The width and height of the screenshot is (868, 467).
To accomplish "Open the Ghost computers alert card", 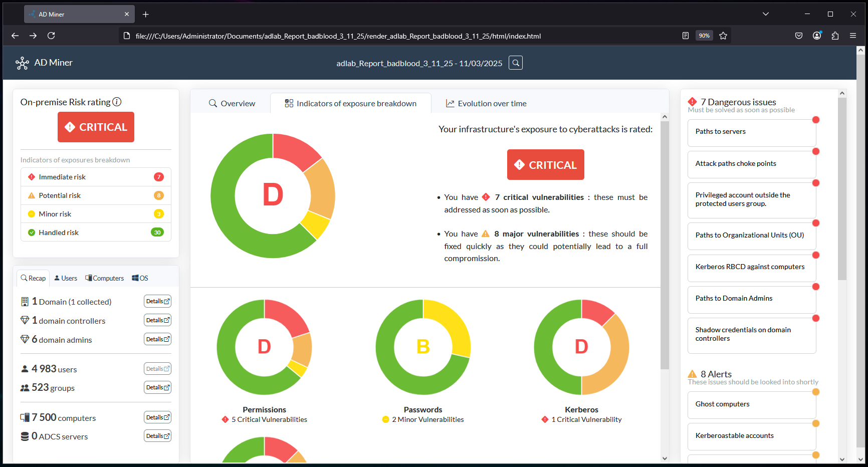I will coord(752,405).
